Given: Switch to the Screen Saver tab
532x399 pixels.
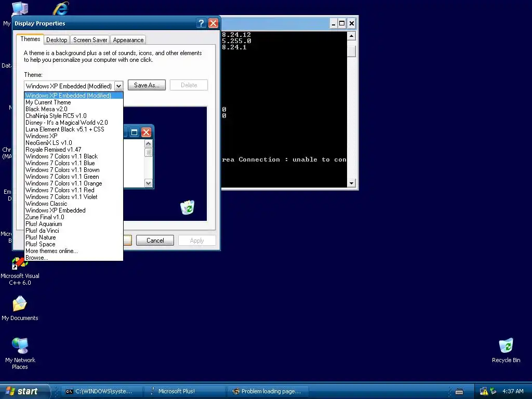Looking at the screenshot, I should tap(90, 39).
